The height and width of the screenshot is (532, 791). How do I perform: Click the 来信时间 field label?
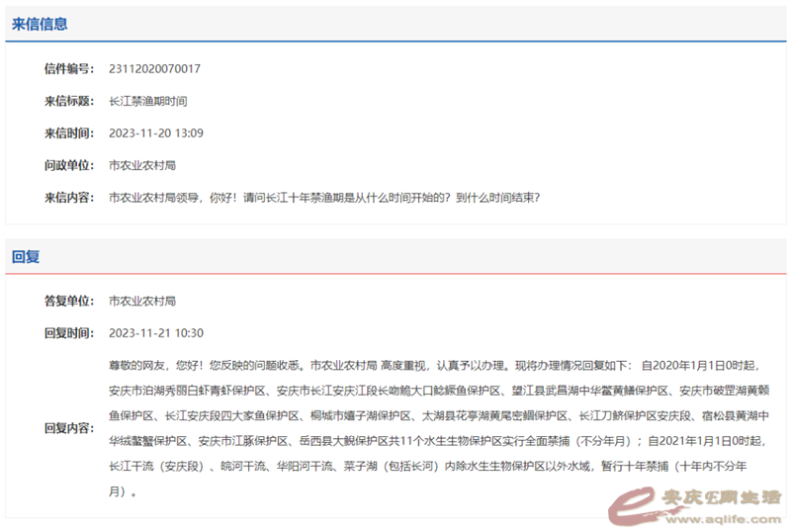pos(68,133)
